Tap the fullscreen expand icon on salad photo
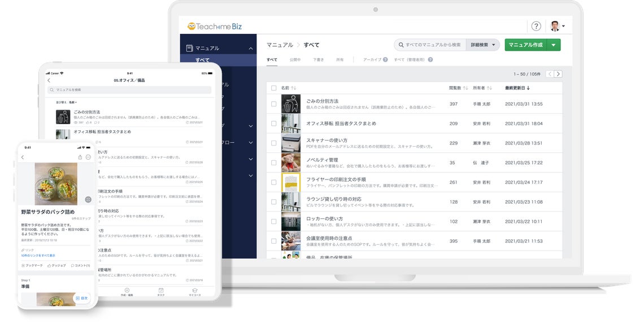This screenshot has height=325, width=644. [88, 199]
